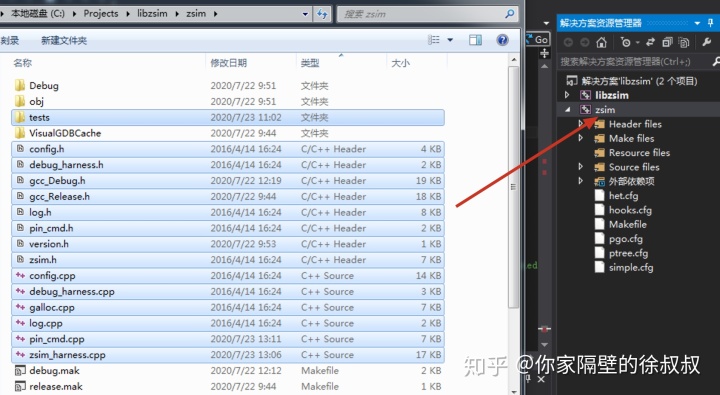Click the 新建文件夹 button

[x=64, y=40]
